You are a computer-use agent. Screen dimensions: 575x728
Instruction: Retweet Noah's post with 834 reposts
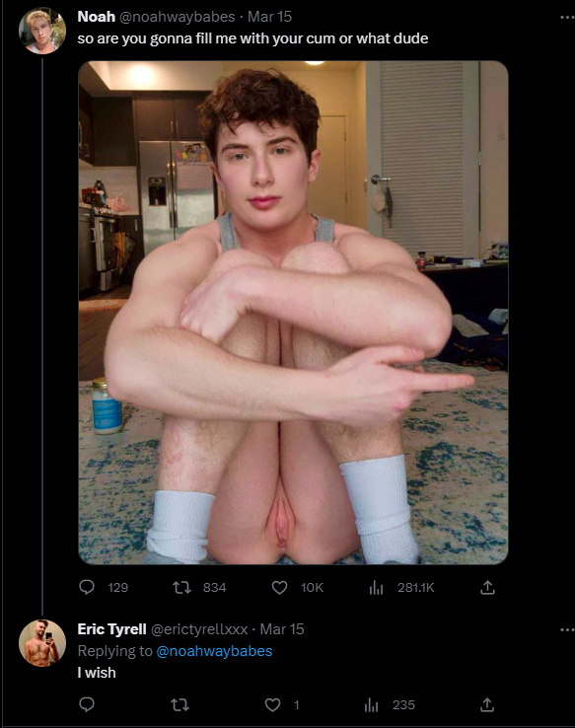tap(181, 588)
